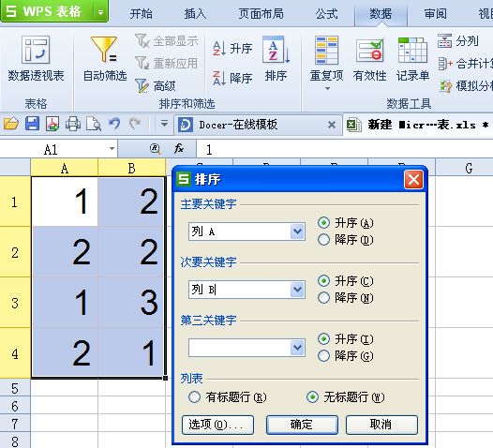The height and width of the screenshot is (448, 493).
Task: Select row 5 header
Action: 15,388
